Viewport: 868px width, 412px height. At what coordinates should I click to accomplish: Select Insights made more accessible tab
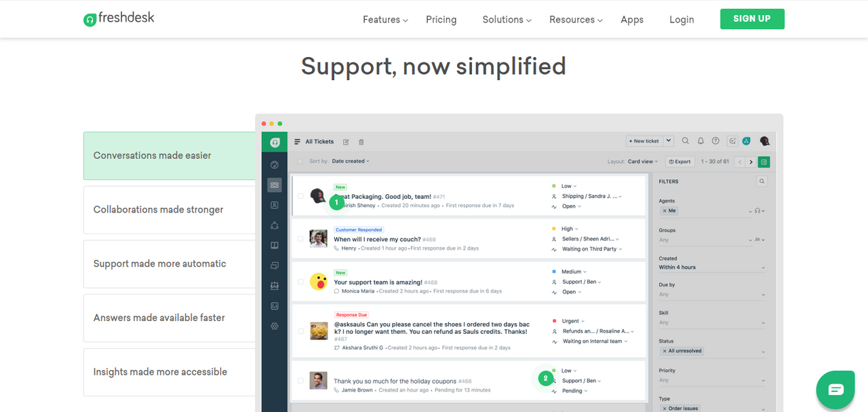(170, 372)
